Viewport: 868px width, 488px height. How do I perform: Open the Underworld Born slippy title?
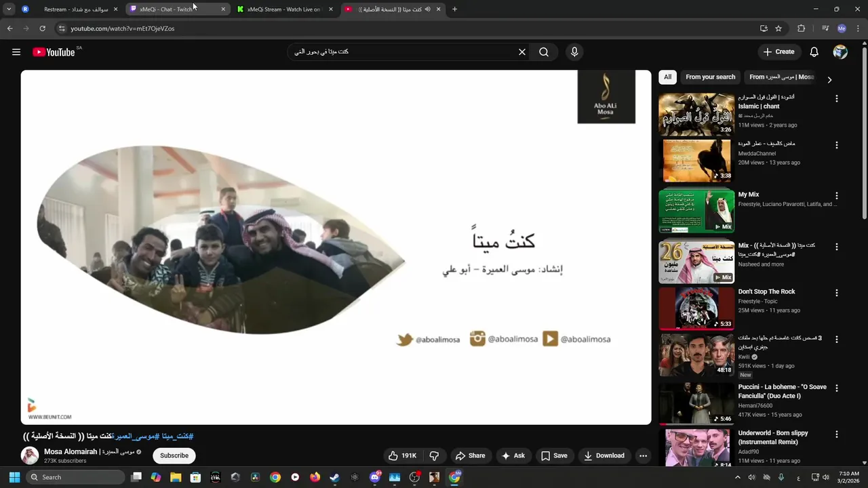(x=773, y=437)
